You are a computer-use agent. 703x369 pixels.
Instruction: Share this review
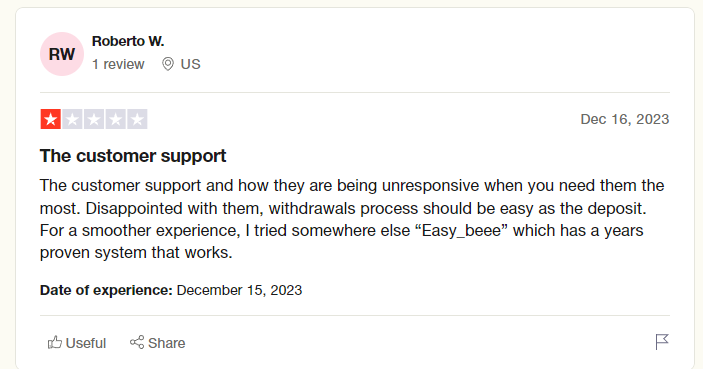157,343
